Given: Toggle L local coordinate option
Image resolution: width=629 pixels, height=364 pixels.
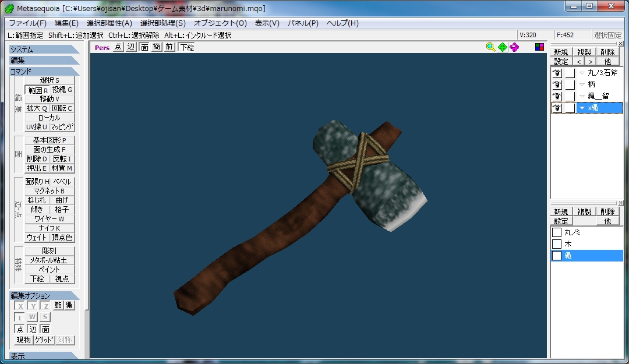Looking at the screenshot, I should pyautogui.click(x=20, y=317).
